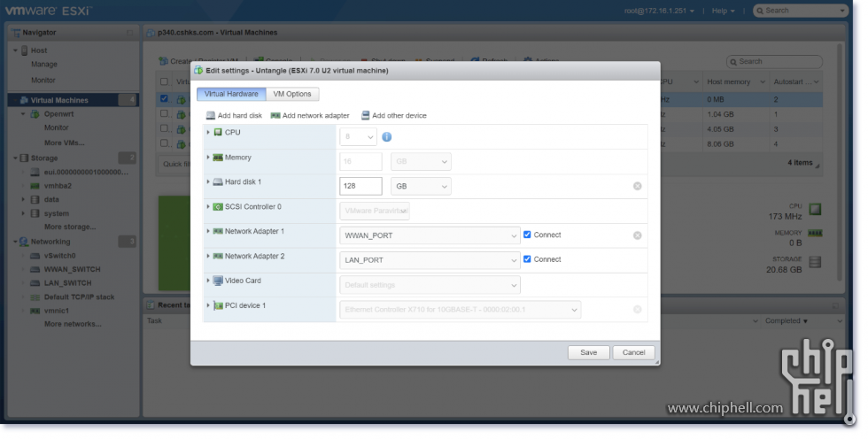The image size is (868, 439).
Task: Click the Storage icon in Navigator
Action: (24, 158)
